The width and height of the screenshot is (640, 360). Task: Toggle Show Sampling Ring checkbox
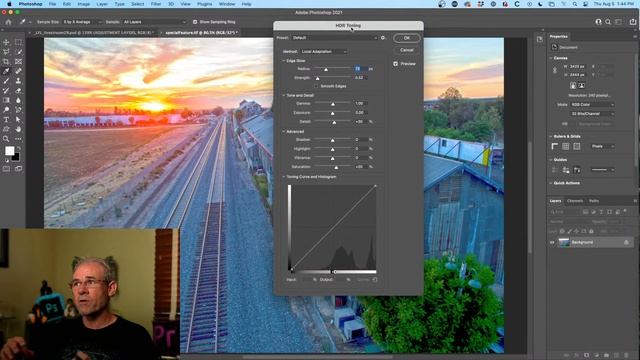point(195,22)
